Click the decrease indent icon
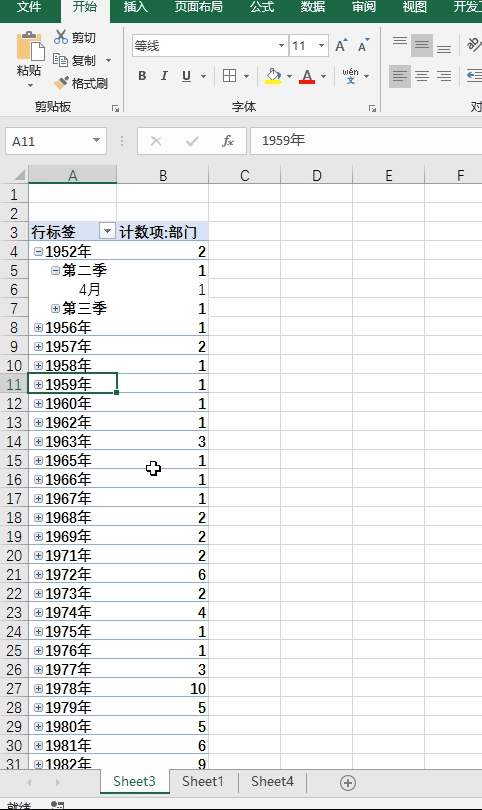 point(474,76)
